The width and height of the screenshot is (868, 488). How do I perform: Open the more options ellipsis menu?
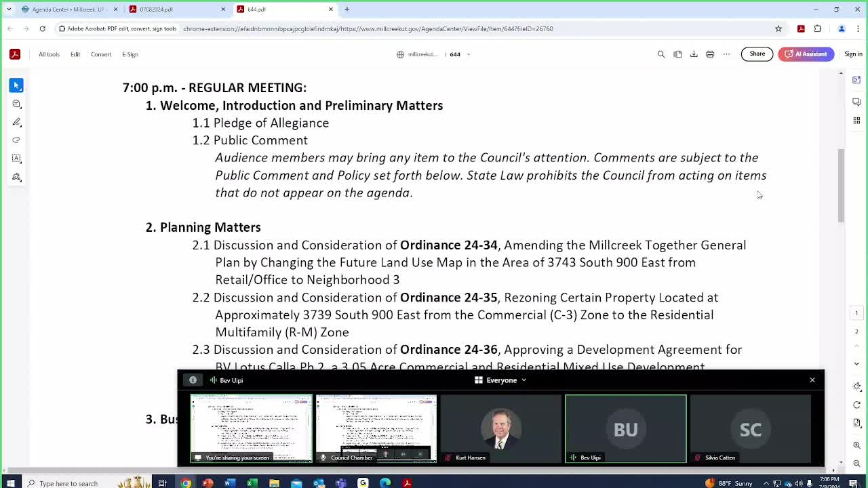pos(726,54)
